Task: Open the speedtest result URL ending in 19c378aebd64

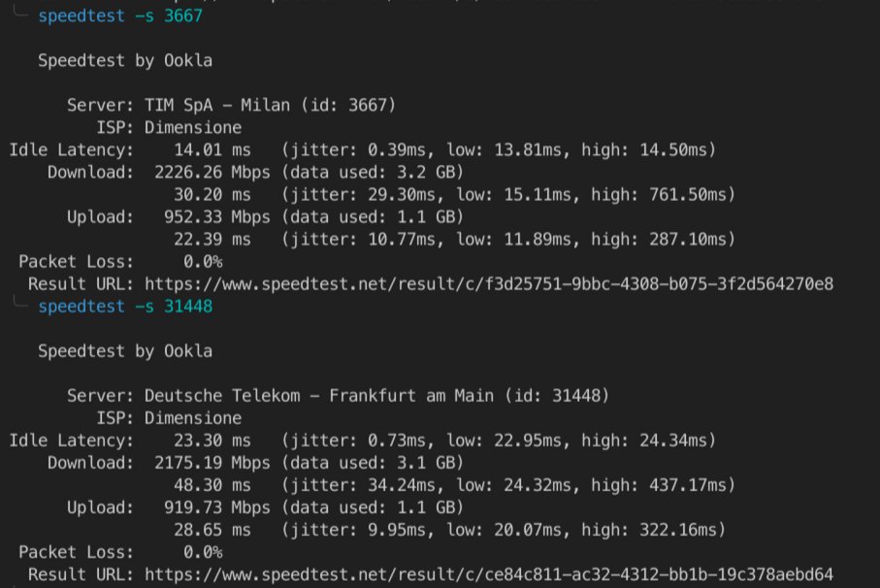Action: [489, 574]
